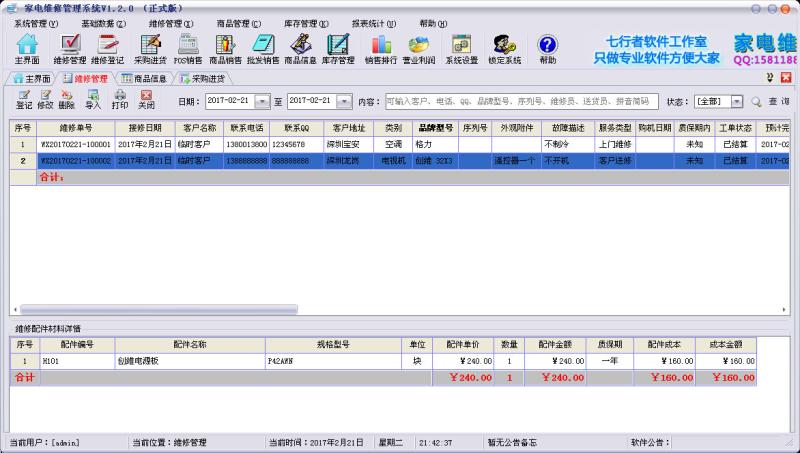Launch the POS销售 cash register icon
This screenshot has width=800, height=453.
[188, 49]
